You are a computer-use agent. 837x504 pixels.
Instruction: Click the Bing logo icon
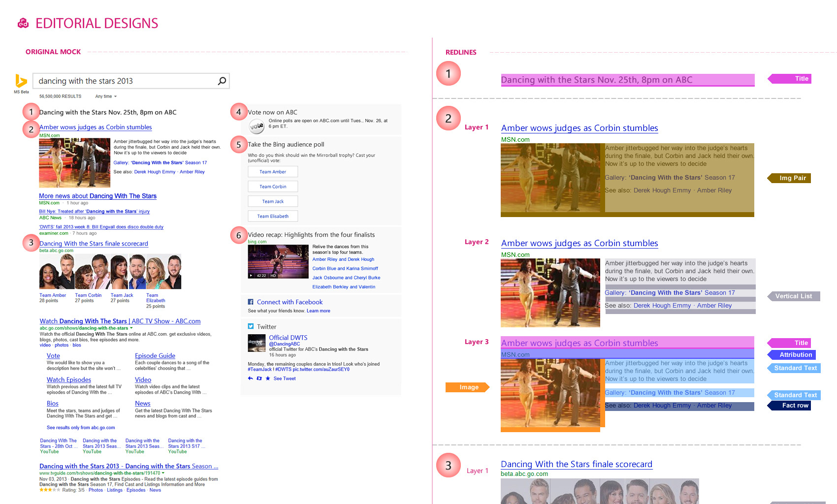(21, 81)
